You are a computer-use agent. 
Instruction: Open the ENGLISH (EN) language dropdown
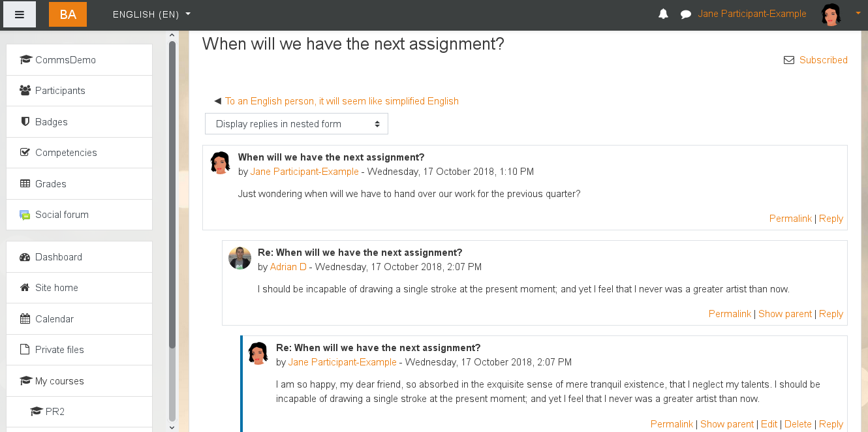point(151,14)
